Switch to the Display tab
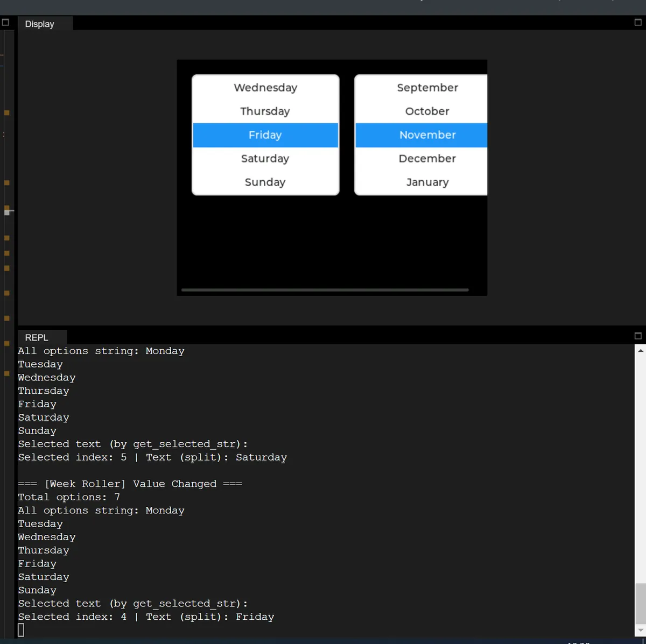Viewport: 646px width, 644px height. [x=45, y=24]
